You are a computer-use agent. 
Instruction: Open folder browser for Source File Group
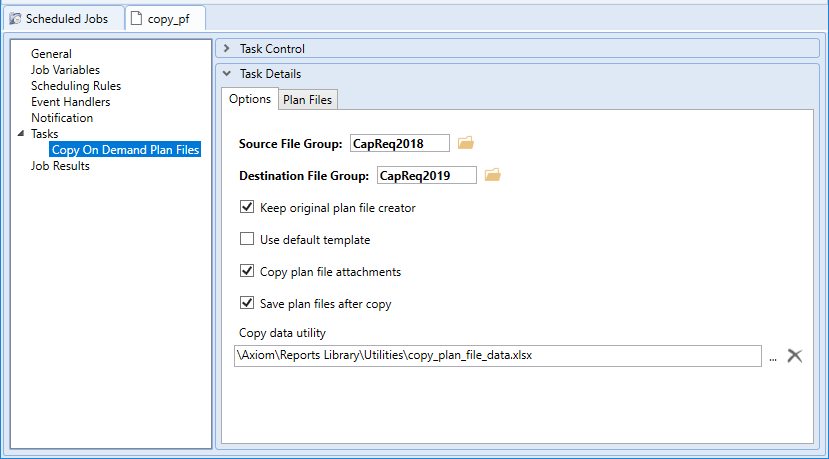pyautogui.click(x=465, y=143)
